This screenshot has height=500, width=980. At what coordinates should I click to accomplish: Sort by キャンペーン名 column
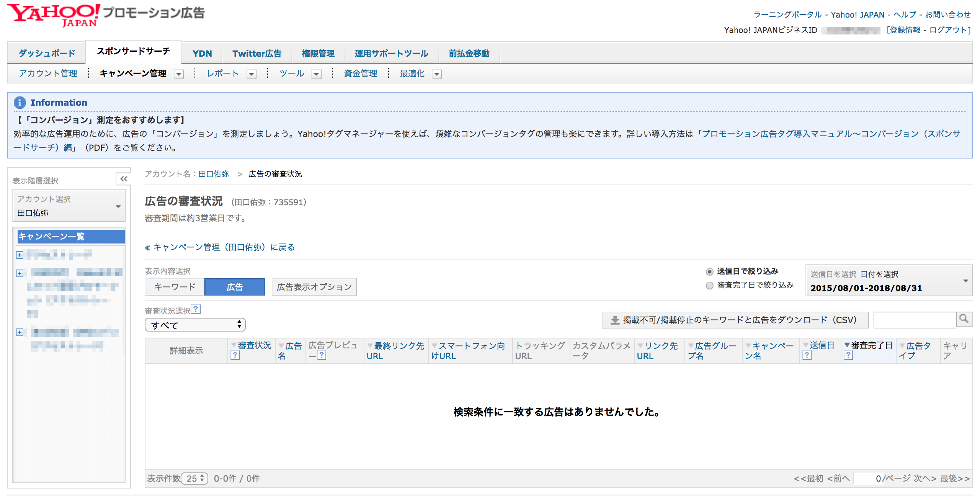769,351
